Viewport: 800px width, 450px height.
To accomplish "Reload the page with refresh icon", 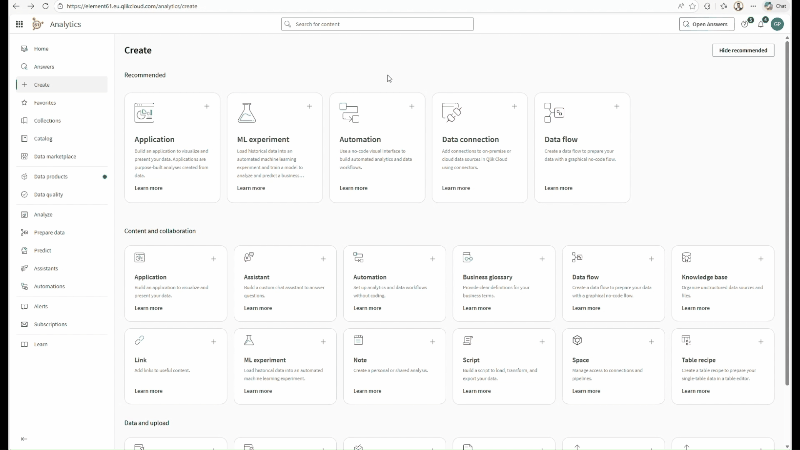I will tap(45, 6).
